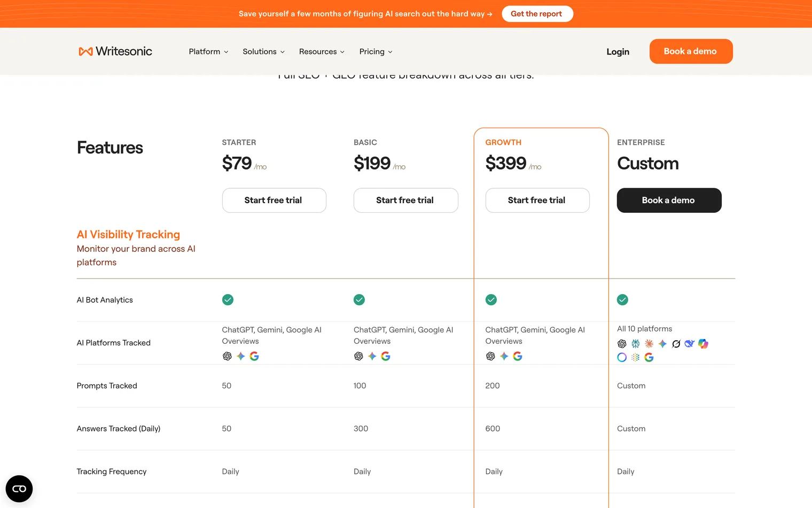Click Enterprise AI Bot Analytics checkmark

623,300
